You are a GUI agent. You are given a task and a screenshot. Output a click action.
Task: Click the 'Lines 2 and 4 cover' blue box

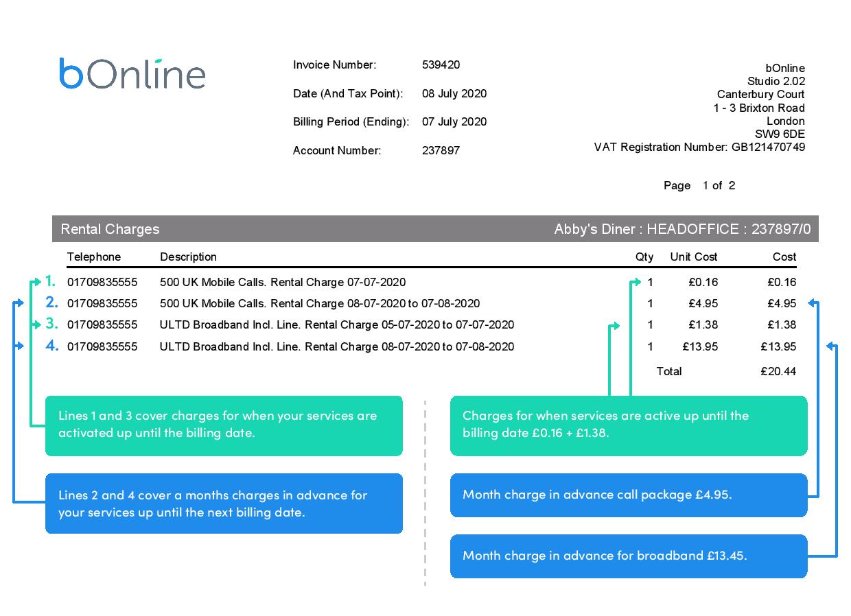224,504
